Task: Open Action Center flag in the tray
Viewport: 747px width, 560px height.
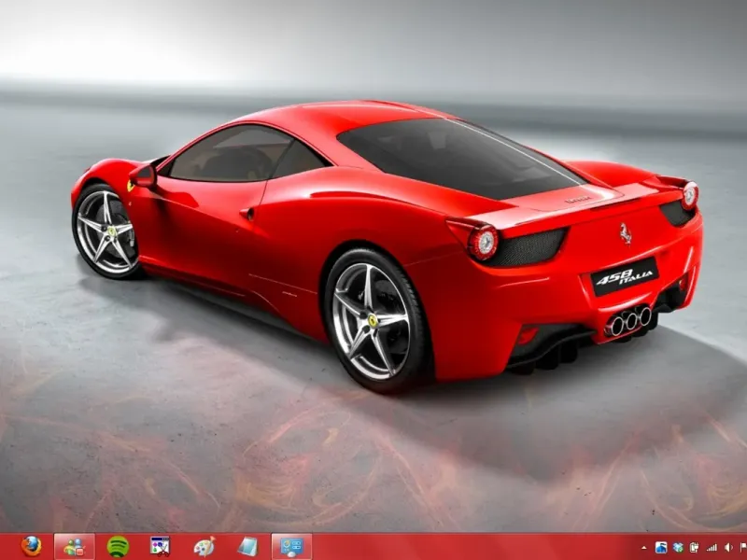Action: pos(742,547)
